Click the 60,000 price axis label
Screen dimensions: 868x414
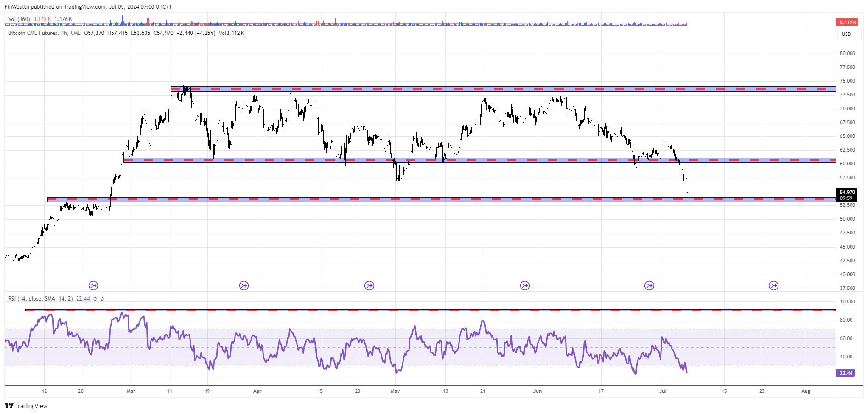click(847, 164)
